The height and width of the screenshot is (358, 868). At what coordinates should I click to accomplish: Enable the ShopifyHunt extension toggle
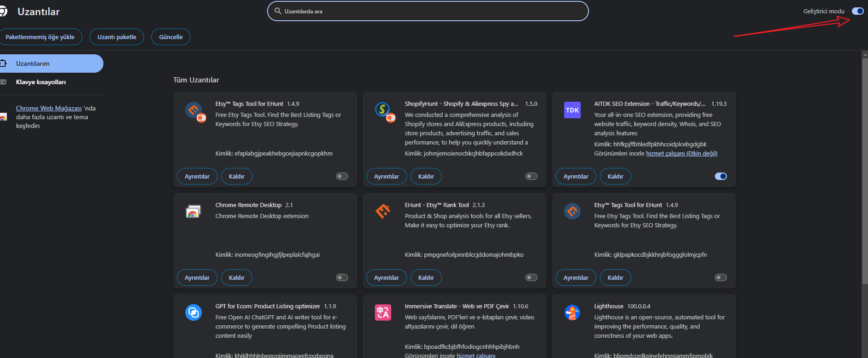(531, 176)
